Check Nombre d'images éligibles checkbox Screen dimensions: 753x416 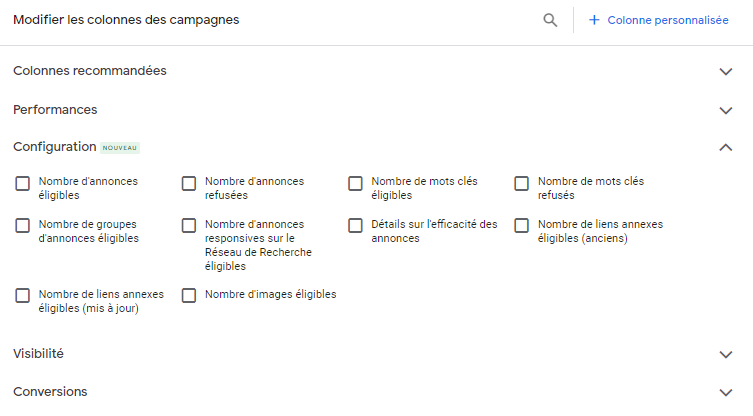(x=189, y=296)
